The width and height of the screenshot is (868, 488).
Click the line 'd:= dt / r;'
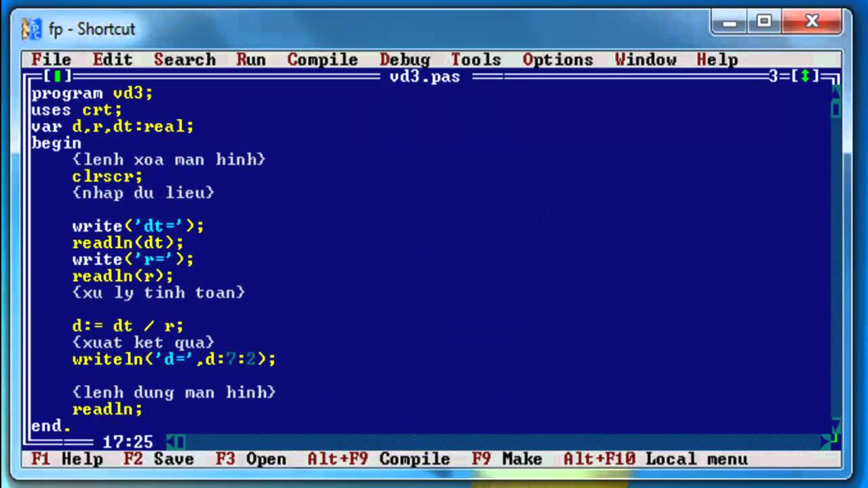127,326
